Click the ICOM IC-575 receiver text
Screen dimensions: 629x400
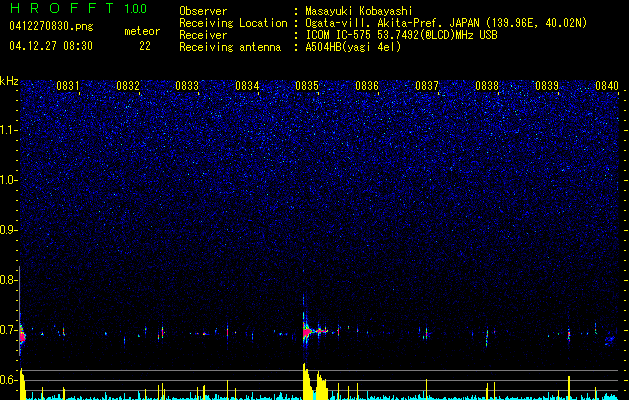(x=401, y=35)
